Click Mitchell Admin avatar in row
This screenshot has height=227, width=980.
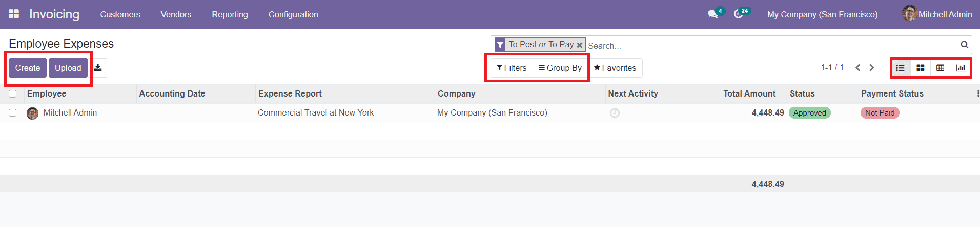[x=32, y=113]
